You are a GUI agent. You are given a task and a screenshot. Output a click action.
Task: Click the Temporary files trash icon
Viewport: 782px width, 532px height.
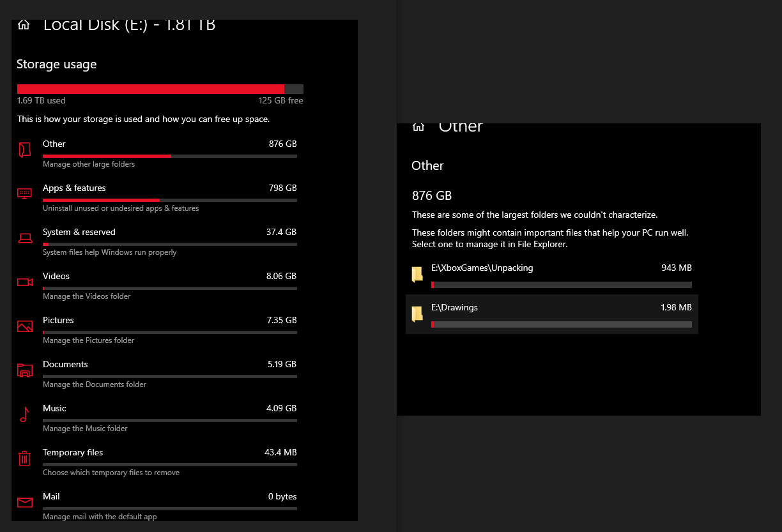pyautogui.click(x=24, y=459)
